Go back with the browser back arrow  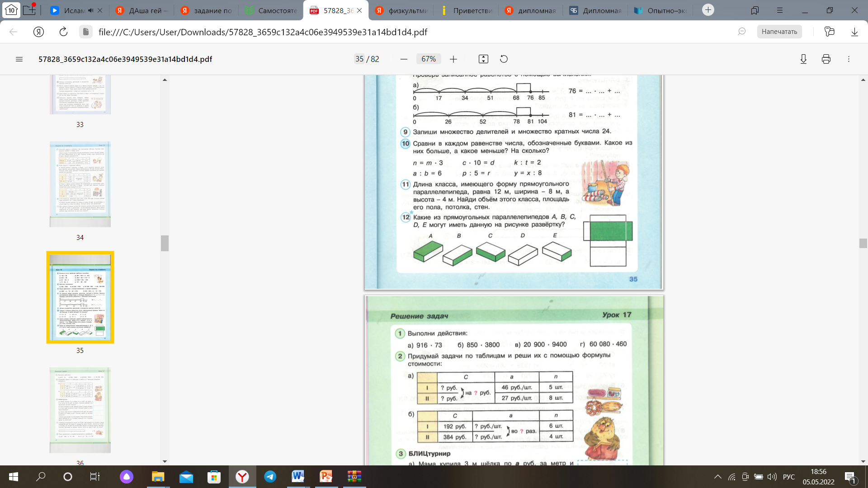[x=13, y=32]
